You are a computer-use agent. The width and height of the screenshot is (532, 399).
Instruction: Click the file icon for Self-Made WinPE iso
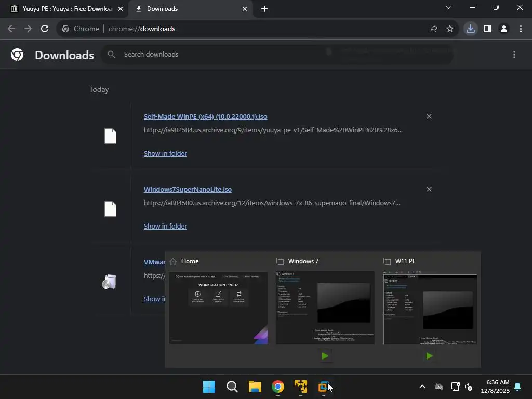(110, 136)
